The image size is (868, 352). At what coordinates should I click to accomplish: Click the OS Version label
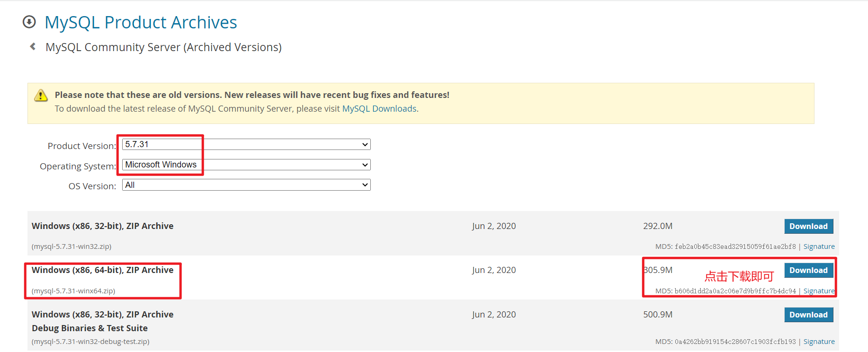tap(92, 186)
